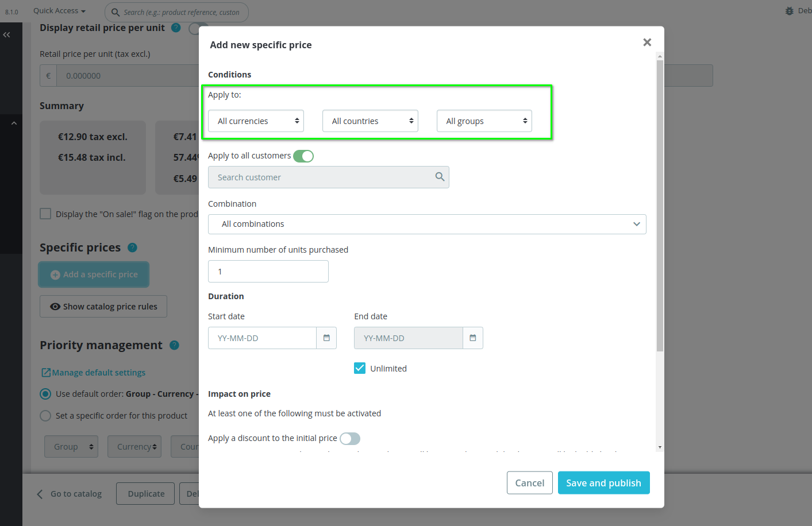Click the help icon beside Priority management

pos(174,345)
